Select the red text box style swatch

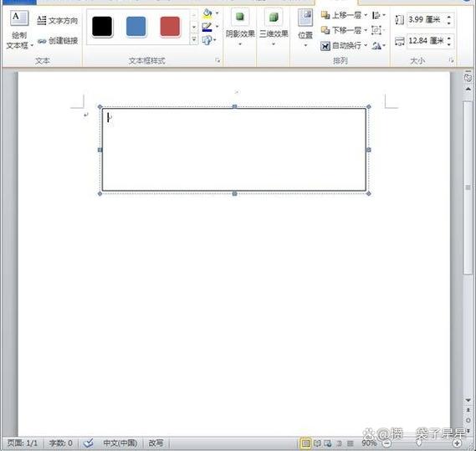click(170, 27)
